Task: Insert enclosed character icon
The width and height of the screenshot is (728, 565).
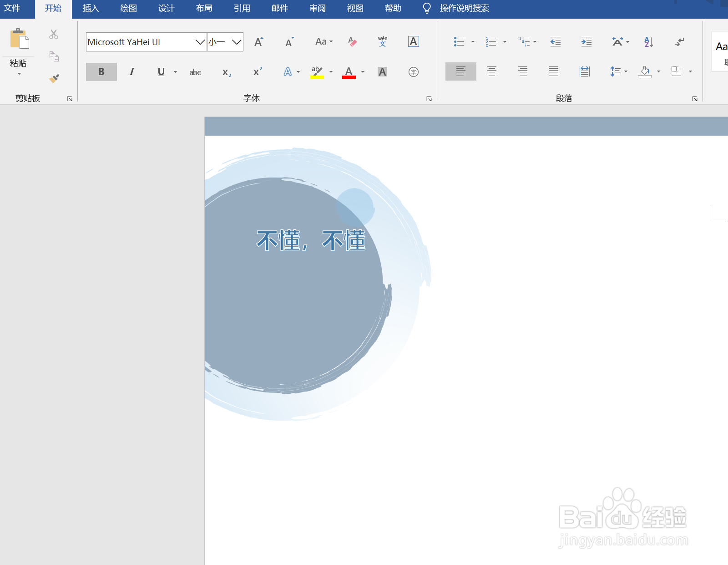Action: click(x=413, y=71)
